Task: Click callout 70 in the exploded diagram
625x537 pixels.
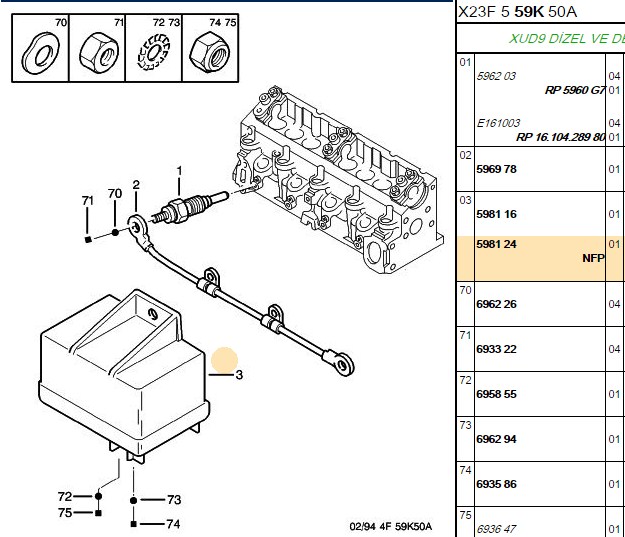Action: point(115,193)
